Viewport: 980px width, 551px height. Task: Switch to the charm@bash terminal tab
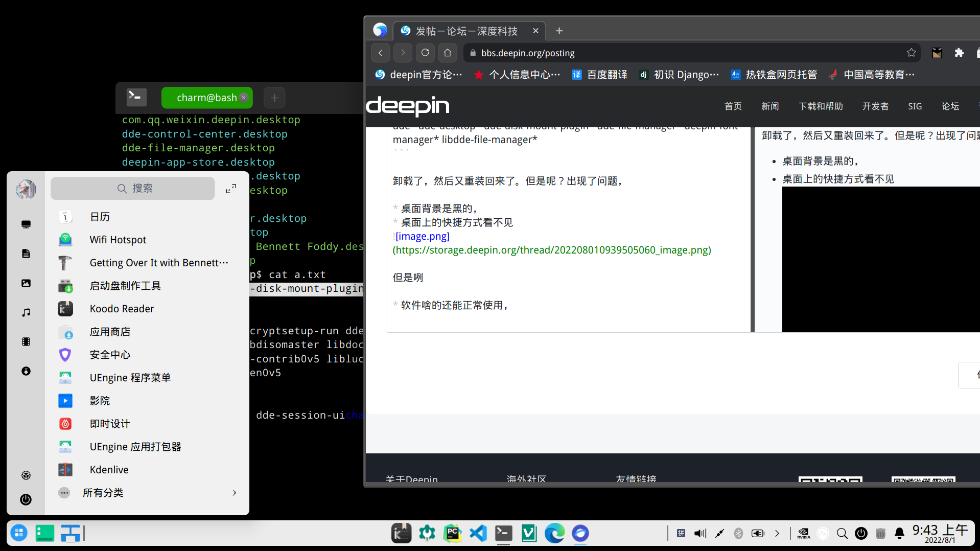pyautogui.click(x=206, y=98)
